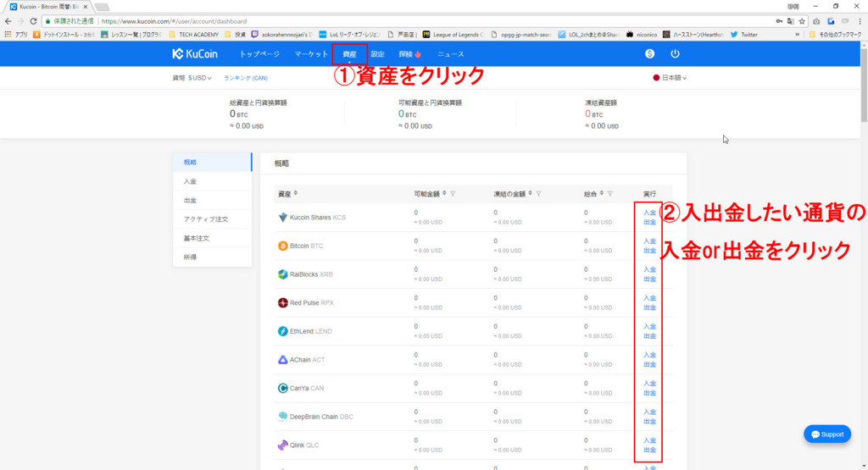Select 入金 in the sidebar
The height and width of the screenshot is (470, 868).
coord(213,181)
